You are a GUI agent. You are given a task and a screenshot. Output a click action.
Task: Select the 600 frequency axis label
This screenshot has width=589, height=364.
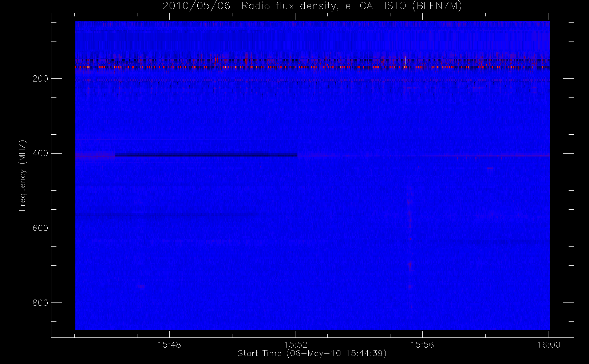(x=40, y=228)
